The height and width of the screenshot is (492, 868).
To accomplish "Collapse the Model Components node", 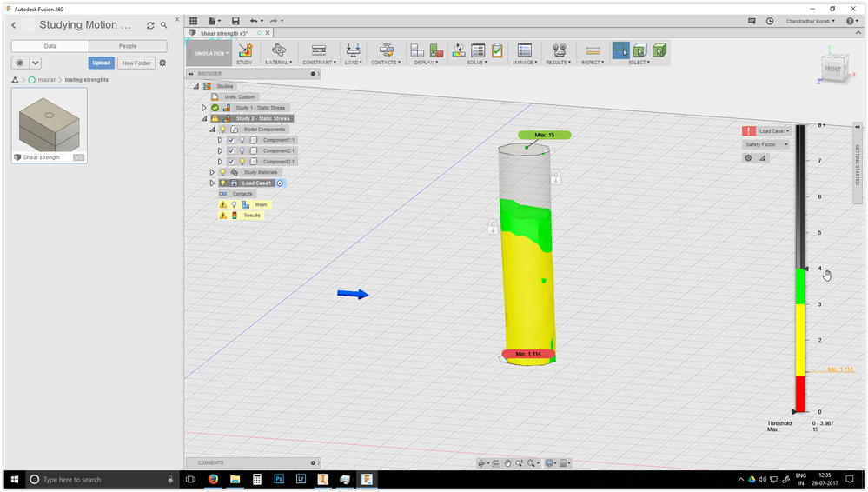I will click(213, 130).
